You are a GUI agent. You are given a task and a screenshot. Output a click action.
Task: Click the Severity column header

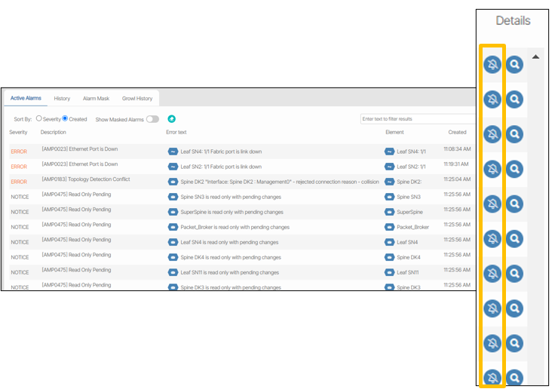pyautogui.click(x=18, y=133)
